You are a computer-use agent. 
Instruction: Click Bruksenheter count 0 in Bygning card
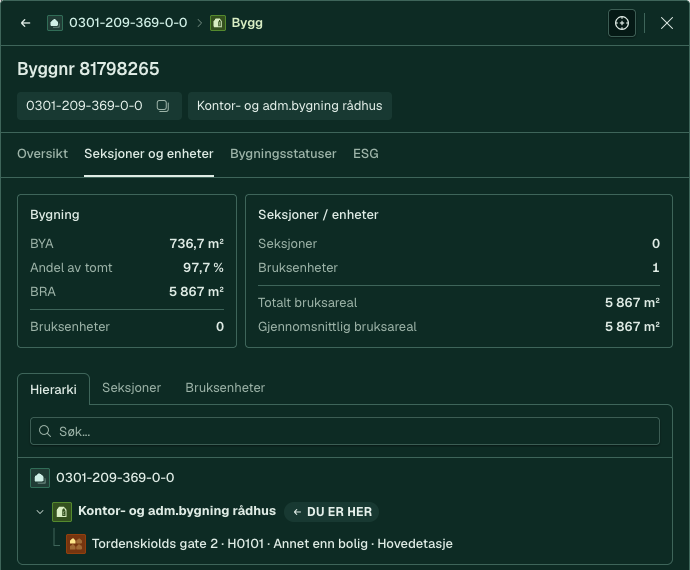(220, 327)
